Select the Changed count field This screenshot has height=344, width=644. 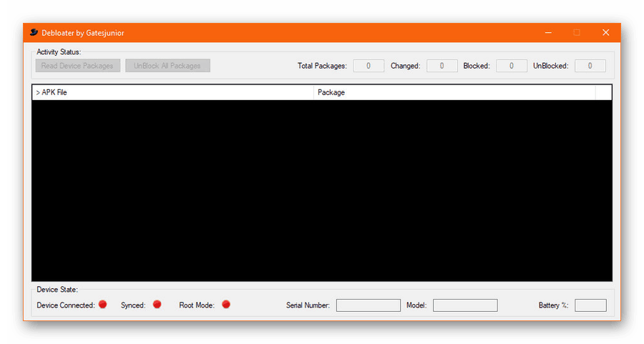point(442,66)
